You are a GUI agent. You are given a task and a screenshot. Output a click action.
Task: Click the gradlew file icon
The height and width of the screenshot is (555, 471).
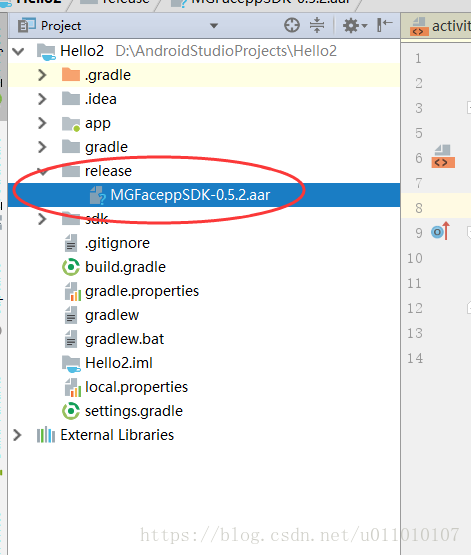(x=71, y=315)
